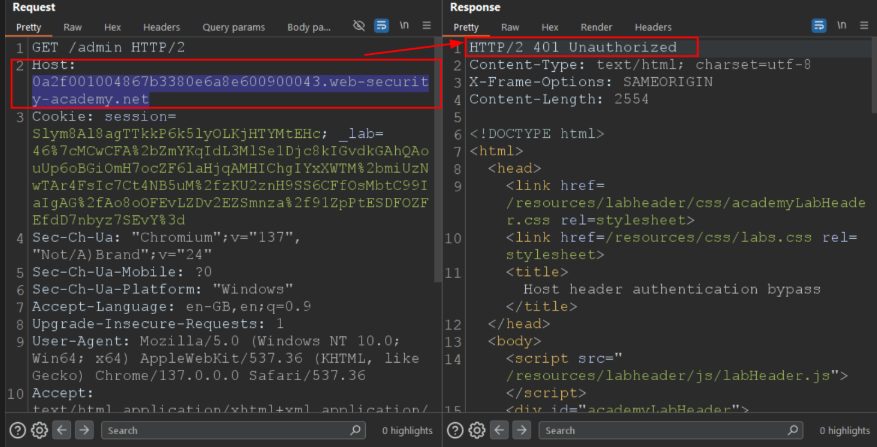Go to previous search match in Response
The width and height of the screenshot is (877, 447).
(x=499, y=430)
